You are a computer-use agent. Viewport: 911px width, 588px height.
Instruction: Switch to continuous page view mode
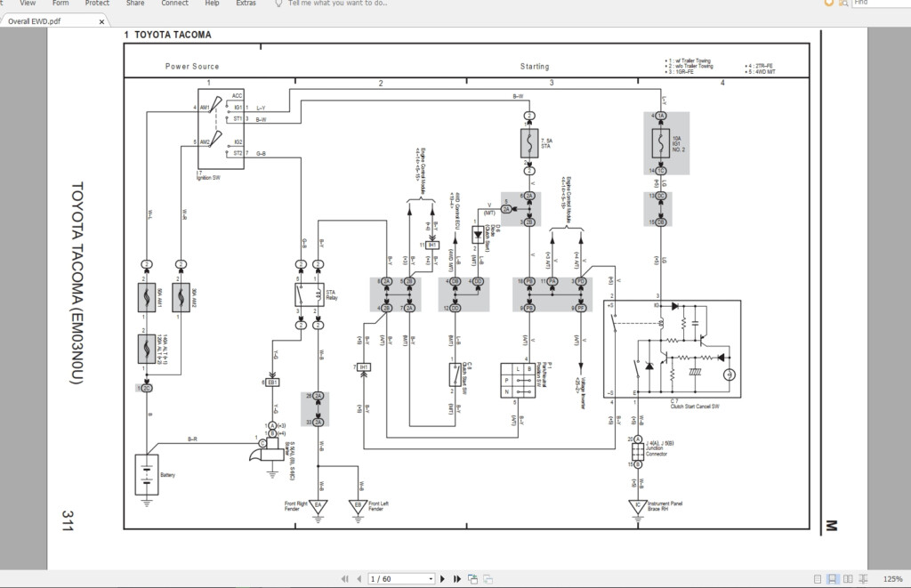832,579
